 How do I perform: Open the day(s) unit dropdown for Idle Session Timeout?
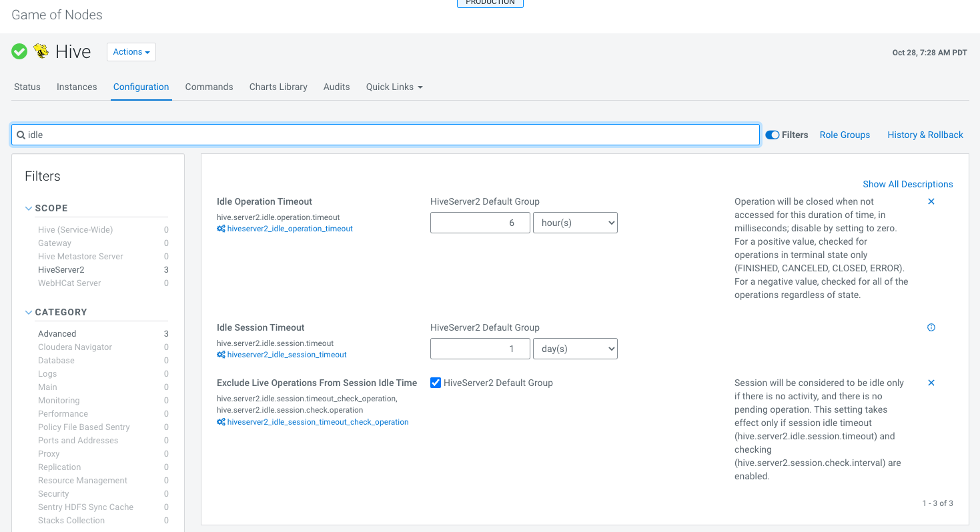575,348
